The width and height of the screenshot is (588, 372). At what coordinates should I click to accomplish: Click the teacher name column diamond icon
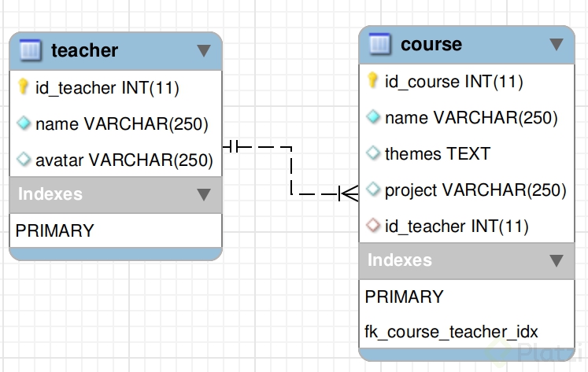[24, 123]
